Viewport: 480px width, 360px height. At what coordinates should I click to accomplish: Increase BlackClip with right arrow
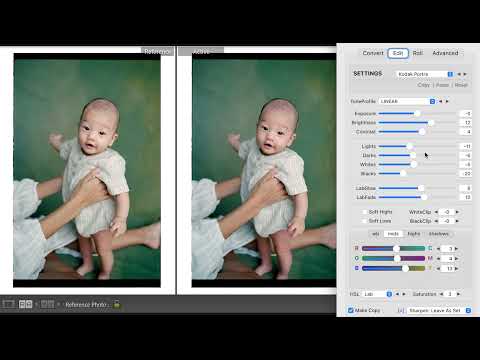click(457, 221)
